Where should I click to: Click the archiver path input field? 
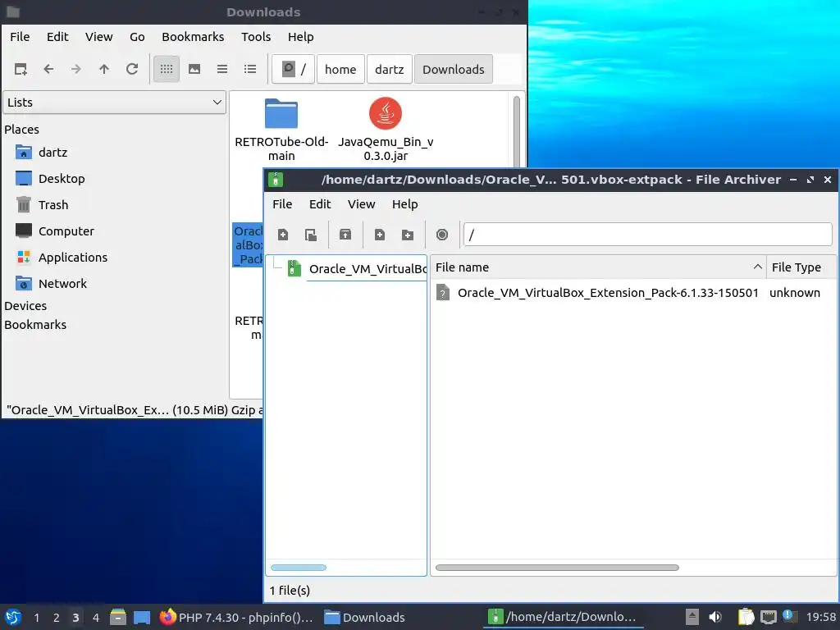pos(648,235)
